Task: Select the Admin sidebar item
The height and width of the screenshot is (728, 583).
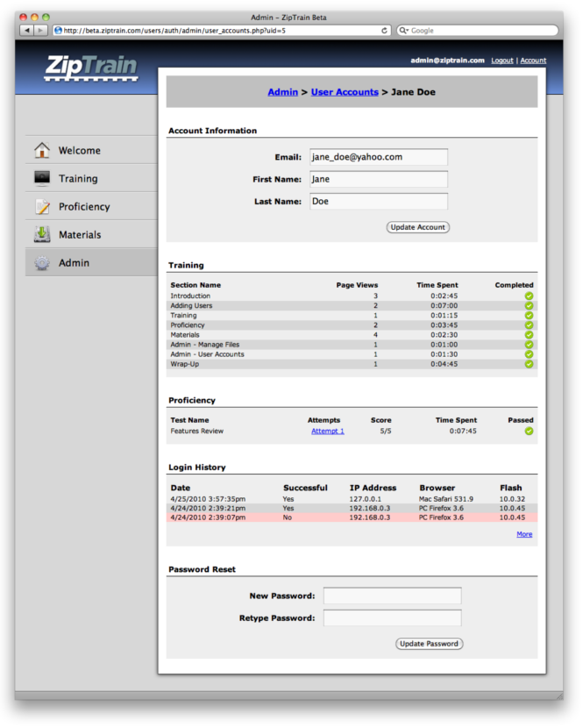Action: [x=91, y=263]
